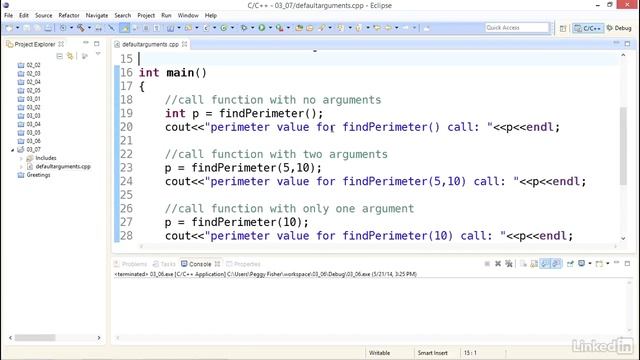Expand the Includes node
640x360 pixels.
point(21,158)
